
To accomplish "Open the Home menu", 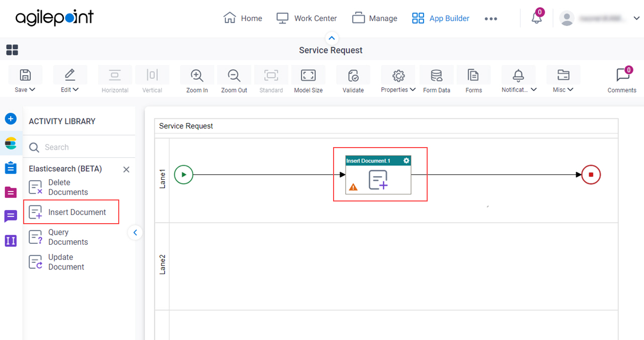I will coord(243,18).
